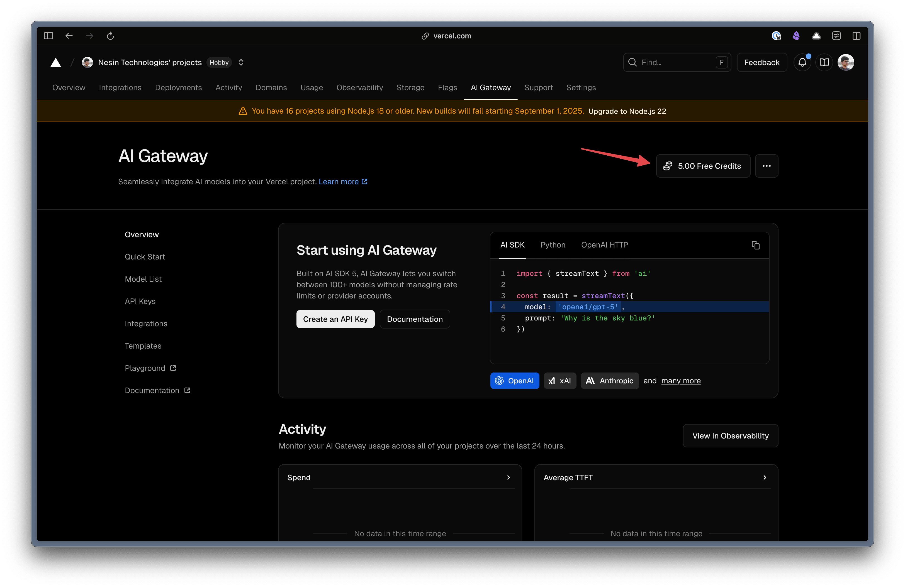The image size is (905, 588).
Task: Toggle the browser split view icon
Action: tap(856, 36)
